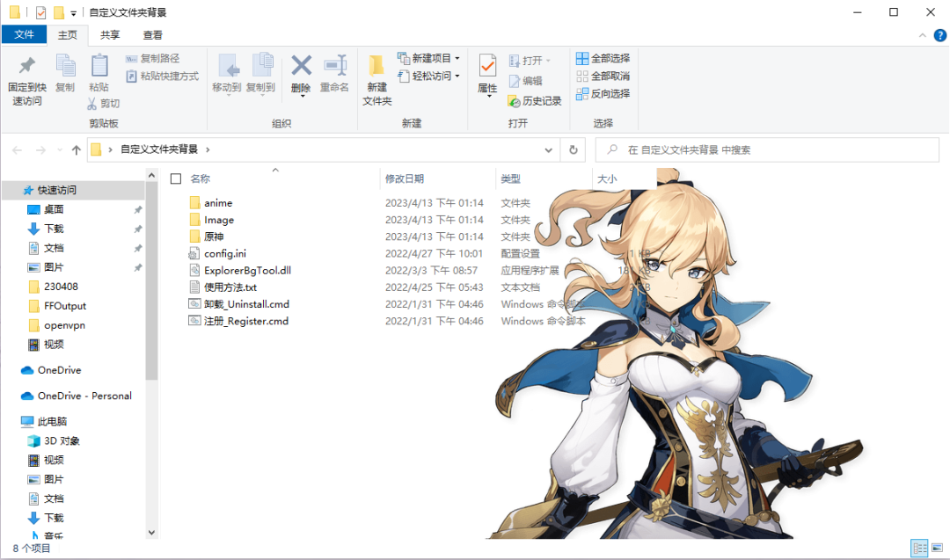Click the Edit (编辑) ribbon button
This screenshot has height=560, width=950.
525,81
